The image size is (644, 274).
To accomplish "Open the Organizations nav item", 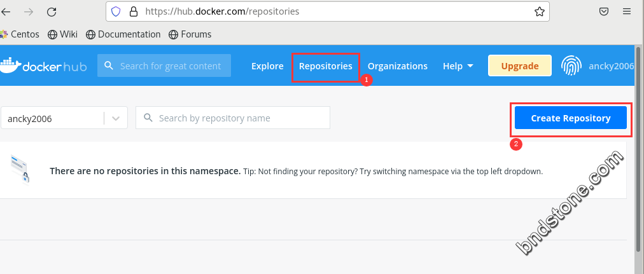I will pos(398,66).
